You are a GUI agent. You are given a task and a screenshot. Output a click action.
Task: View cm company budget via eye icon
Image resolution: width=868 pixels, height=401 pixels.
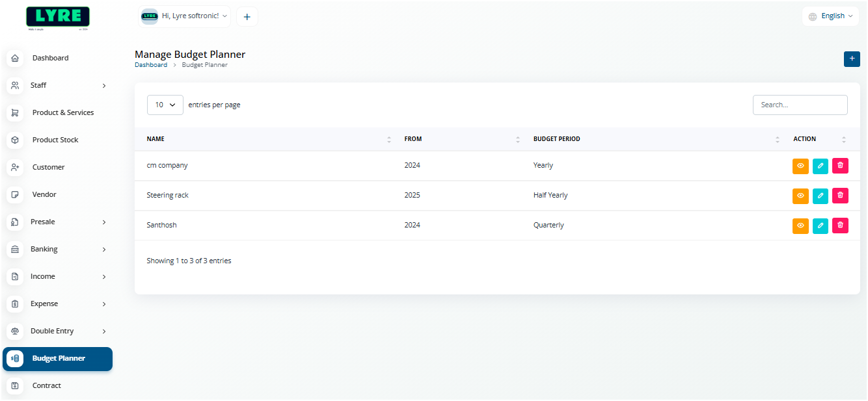(x=800, y=166)
